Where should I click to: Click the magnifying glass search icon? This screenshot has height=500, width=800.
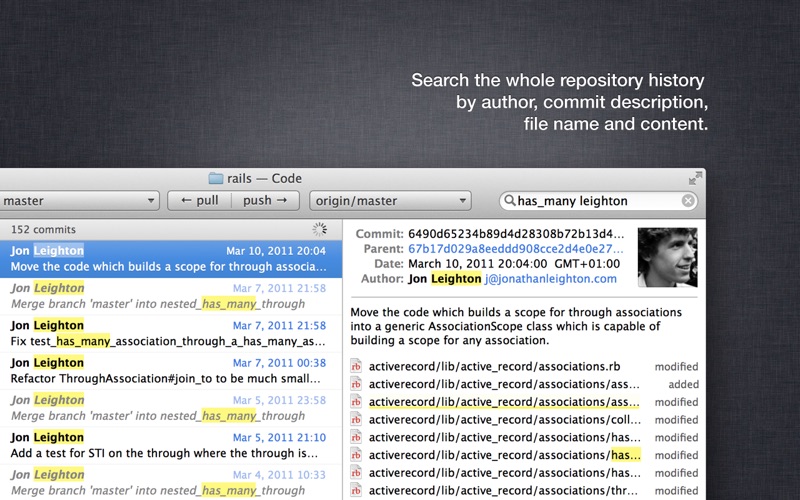click(509, 201)
